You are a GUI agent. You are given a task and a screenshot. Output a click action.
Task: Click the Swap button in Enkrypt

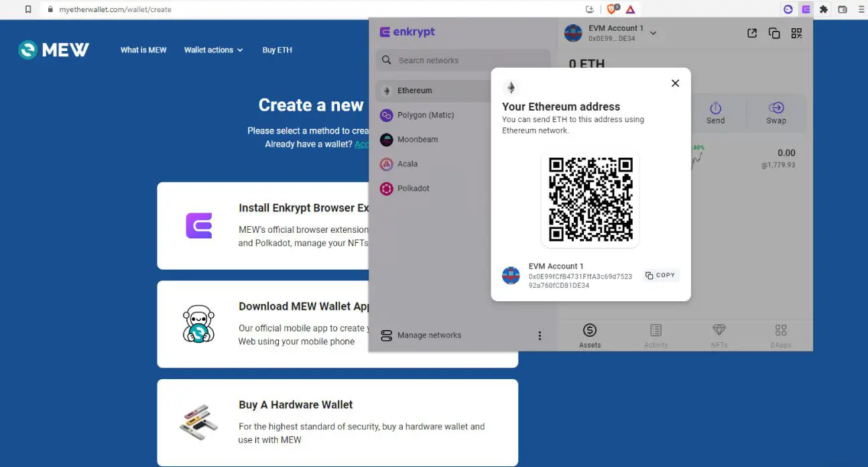point(776,113)
